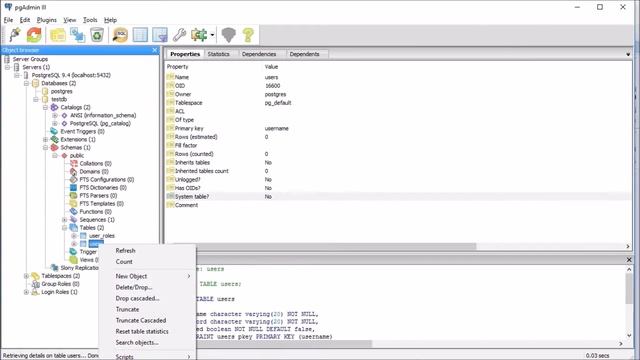Select Functions (0) in tree
Screen dimensions: 640x360
[x=96, y=212]
